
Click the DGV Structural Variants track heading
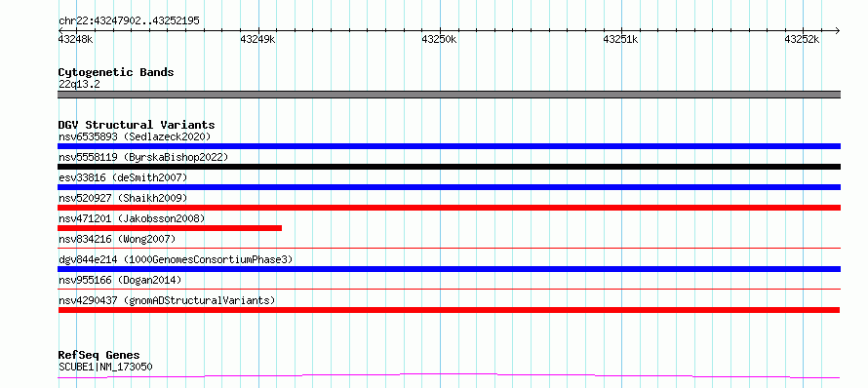tap(137, 125)
